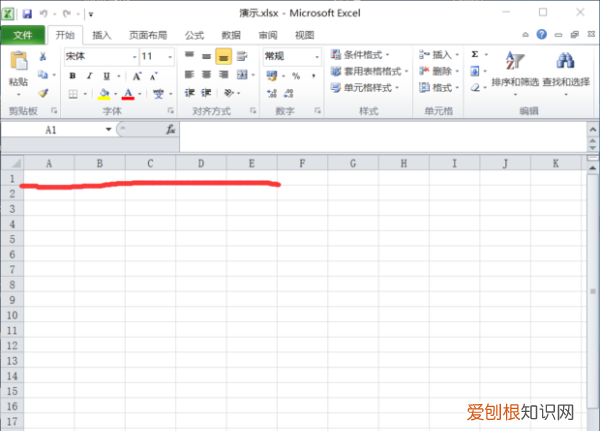Apply comma style format
The width and height of the screenshot is (600, 431).
point(313,76)
